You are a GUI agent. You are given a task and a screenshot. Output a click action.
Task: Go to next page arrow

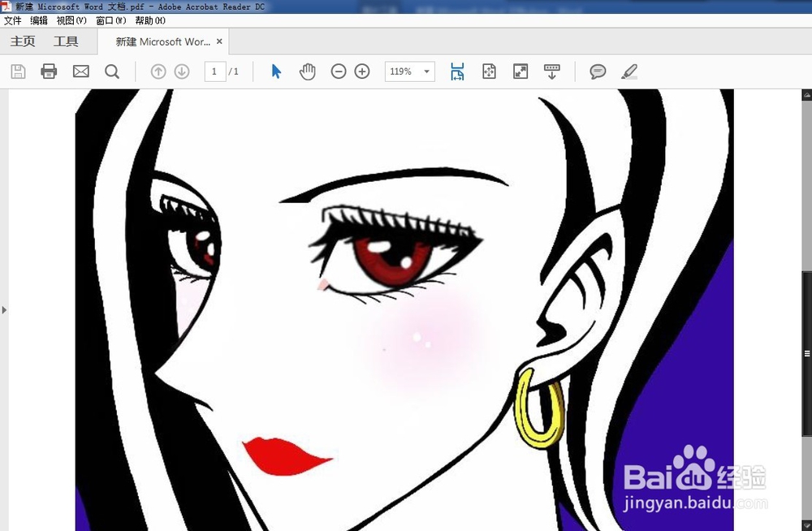click(x=182, y=71)
